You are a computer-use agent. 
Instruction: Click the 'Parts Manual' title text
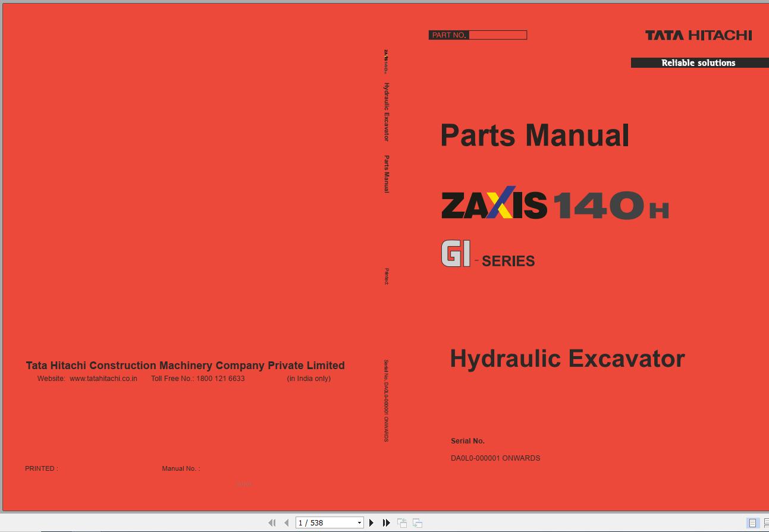coord(535,136)
